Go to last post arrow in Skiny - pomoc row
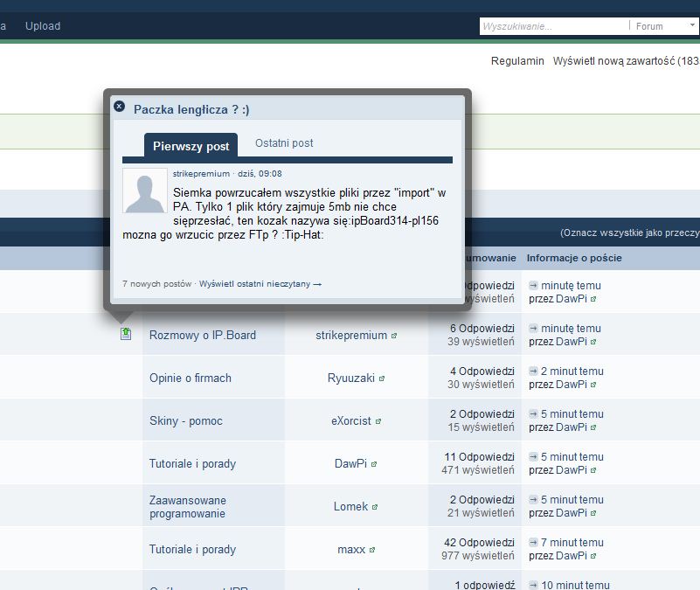 click(533, 414)
